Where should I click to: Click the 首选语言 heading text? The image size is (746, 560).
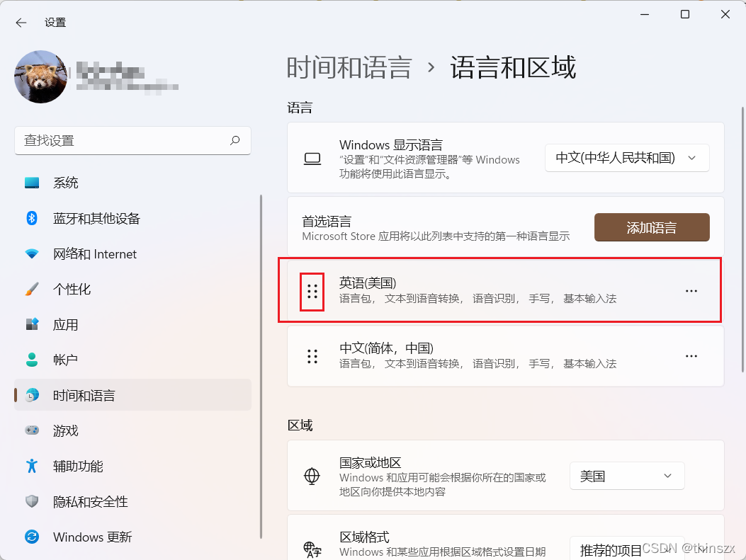[327, 222]
